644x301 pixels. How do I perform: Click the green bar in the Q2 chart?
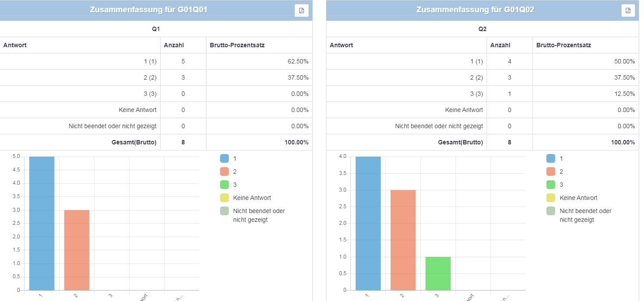438,273
